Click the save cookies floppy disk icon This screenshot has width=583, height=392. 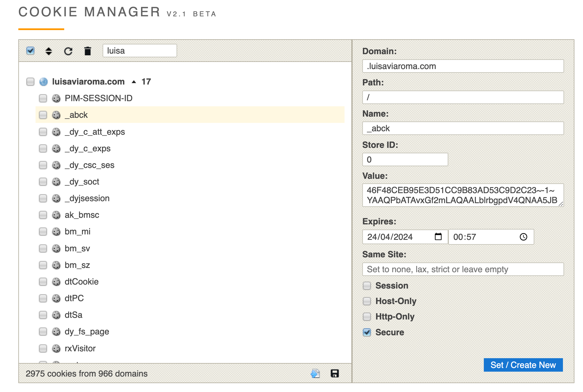[x=334, y=373]
